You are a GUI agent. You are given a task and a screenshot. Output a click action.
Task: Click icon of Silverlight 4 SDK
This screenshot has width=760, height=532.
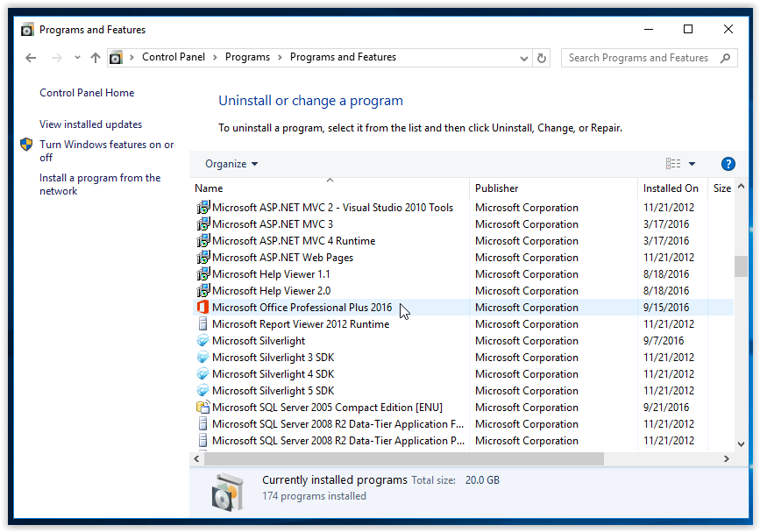click(x=203, y=374)
